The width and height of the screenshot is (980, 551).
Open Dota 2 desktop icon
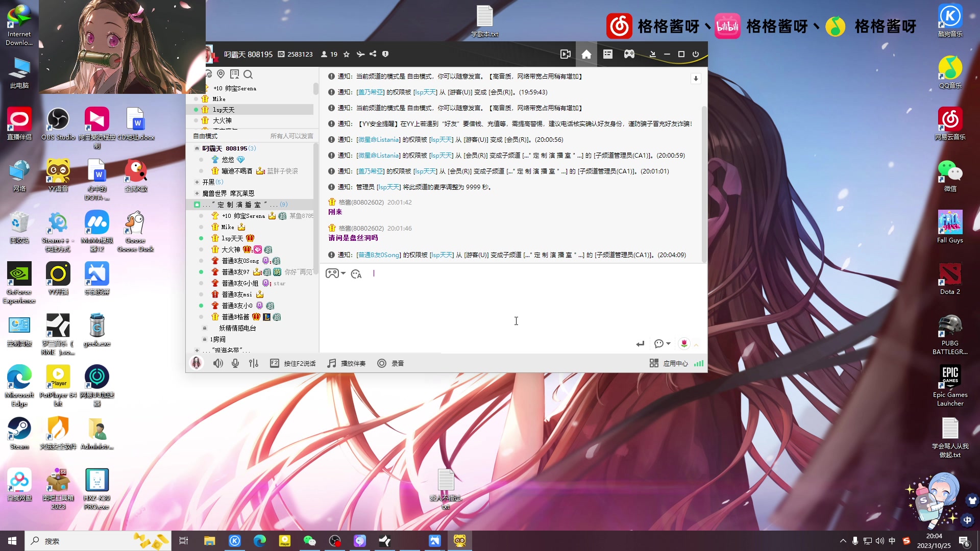[x=950, y=279]
